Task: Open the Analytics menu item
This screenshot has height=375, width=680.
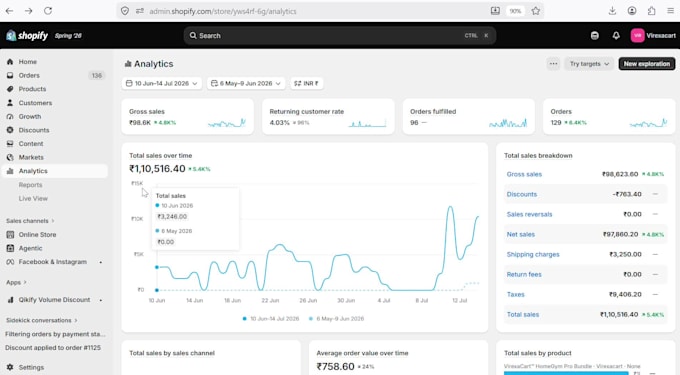Action: click(x=55, y=171)
